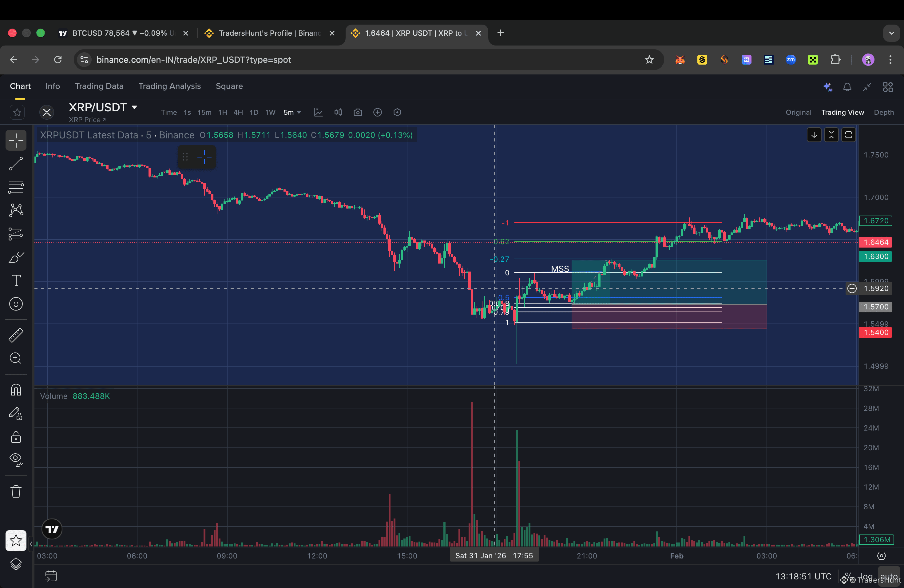Open price alerts bell icon
Image resolution: width=904 pixels, height=588 pixels.
(x=847, y=87)
